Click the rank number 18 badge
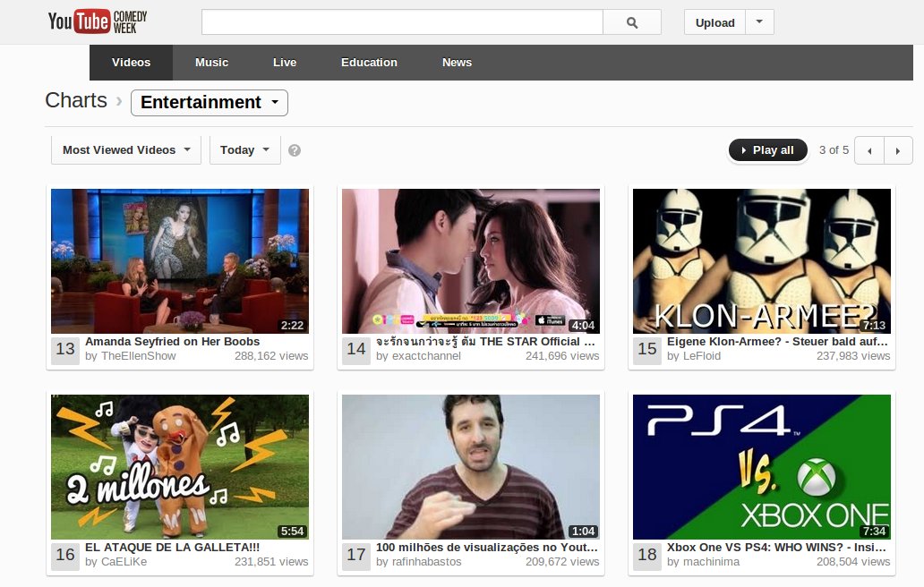Image resolution: width=924 pixels, height=587 pixels. [647, 556]
